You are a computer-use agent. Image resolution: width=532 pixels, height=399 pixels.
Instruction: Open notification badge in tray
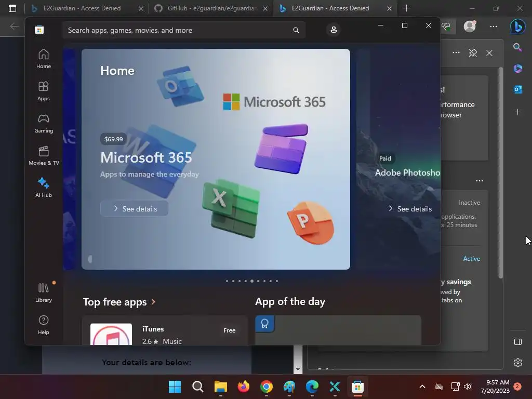click(517, 387)
